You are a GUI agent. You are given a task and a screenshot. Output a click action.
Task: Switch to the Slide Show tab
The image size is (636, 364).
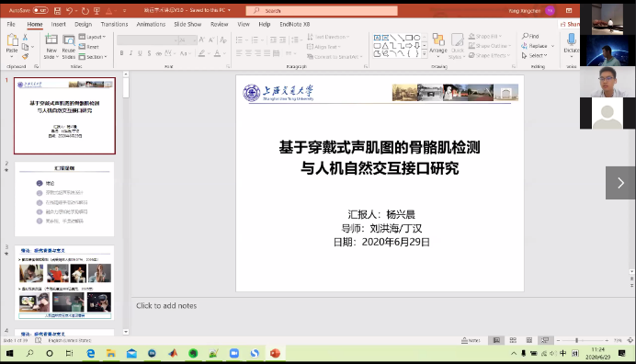click(187, 24)
